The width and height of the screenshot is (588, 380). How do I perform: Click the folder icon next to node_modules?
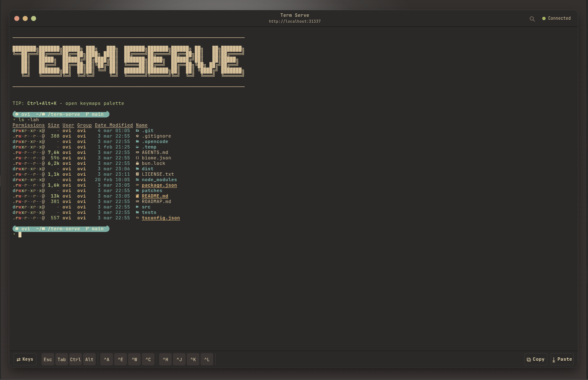(137, 180)
